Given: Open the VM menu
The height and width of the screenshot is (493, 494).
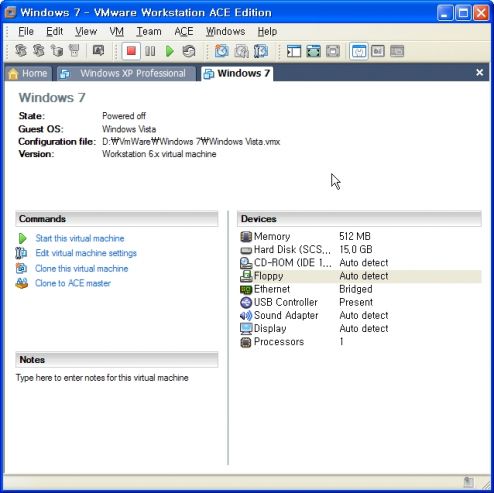Looking at the screenshot, I should pos(116,31).
